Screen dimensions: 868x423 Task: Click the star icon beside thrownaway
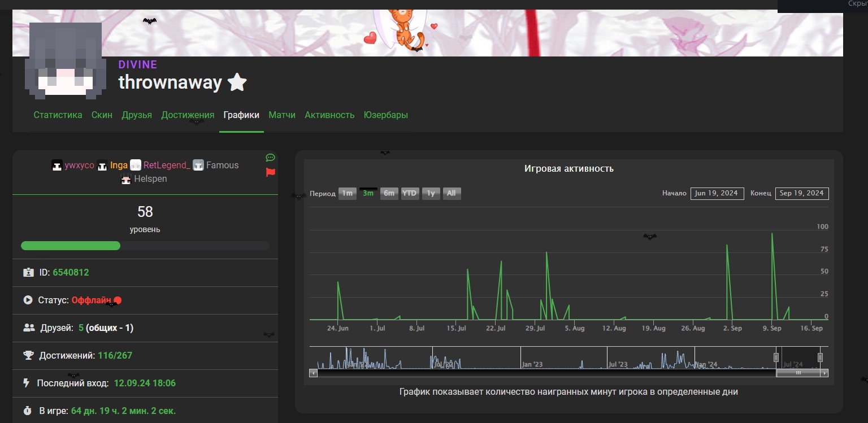point(237,82)
